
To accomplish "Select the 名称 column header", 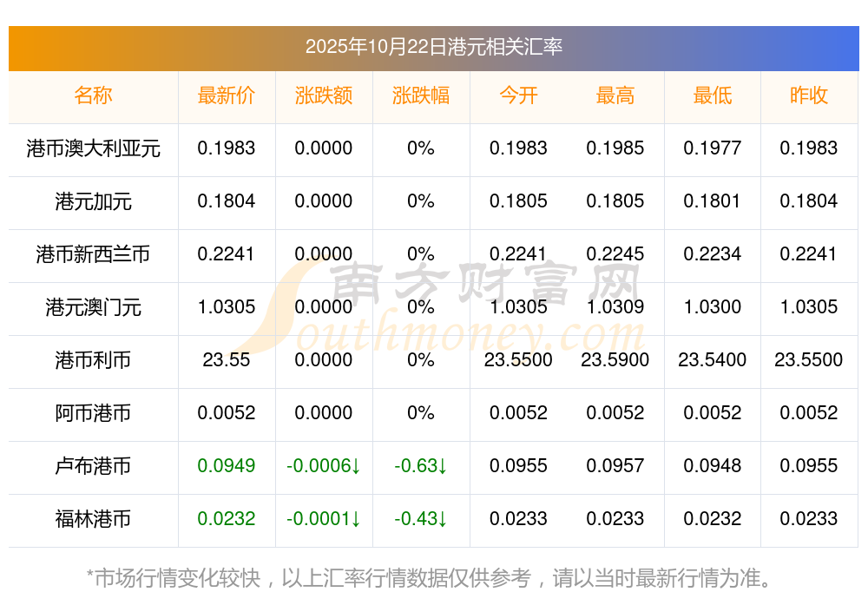I will coord(93,95).
